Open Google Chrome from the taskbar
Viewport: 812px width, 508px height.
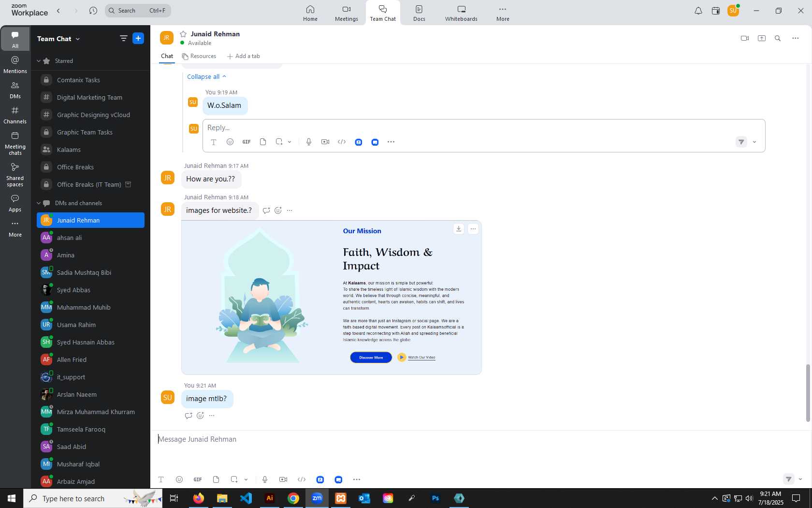point(293,498)
